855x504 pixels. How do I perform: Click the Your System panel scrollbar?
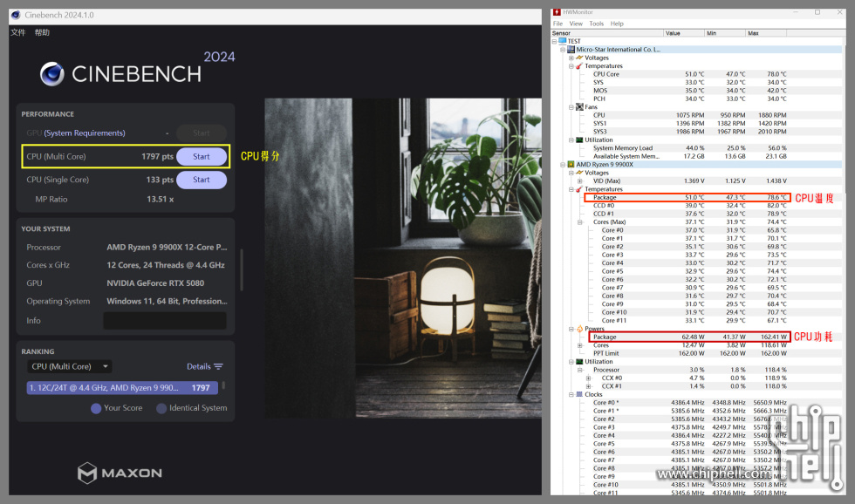click(241, 270)
